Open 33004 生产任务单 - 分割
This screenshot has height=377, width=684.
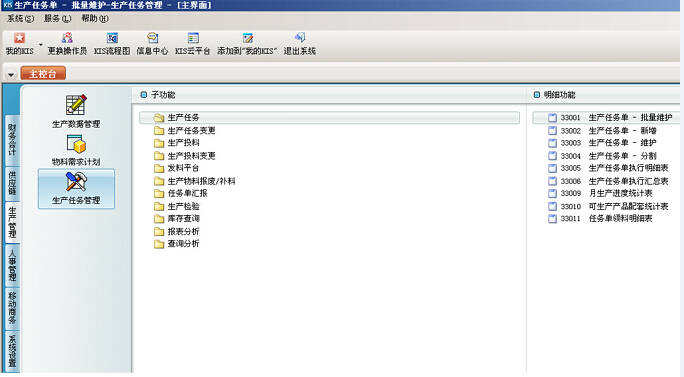[x=602, y=156]
